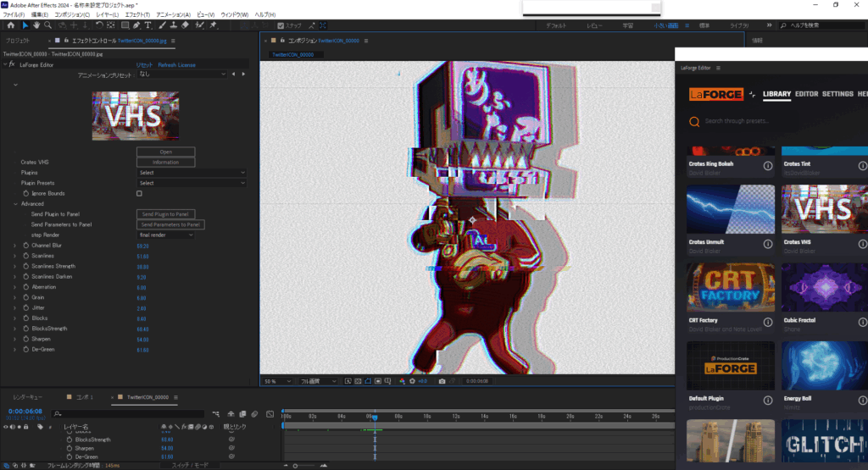The image size is (868, 470).
Task: Click the snapshot camera icon below the viewer
Action: [x=442, y=381]
